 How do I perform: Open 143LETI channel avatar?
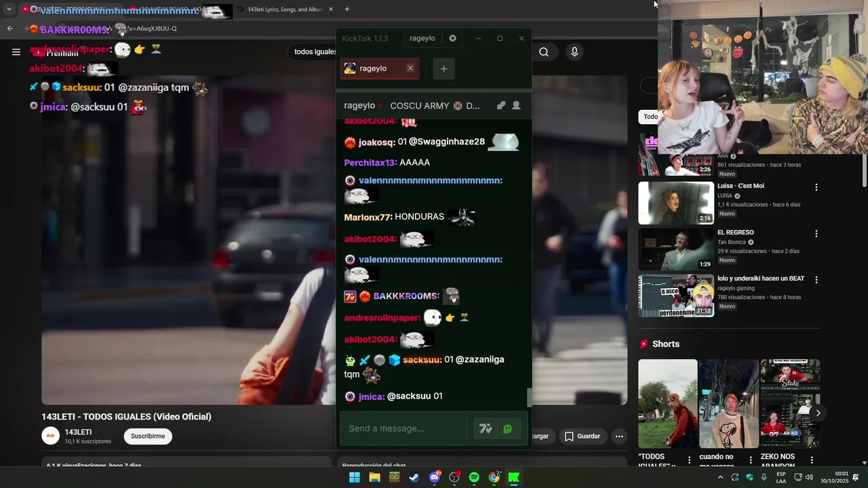point(51,436)
